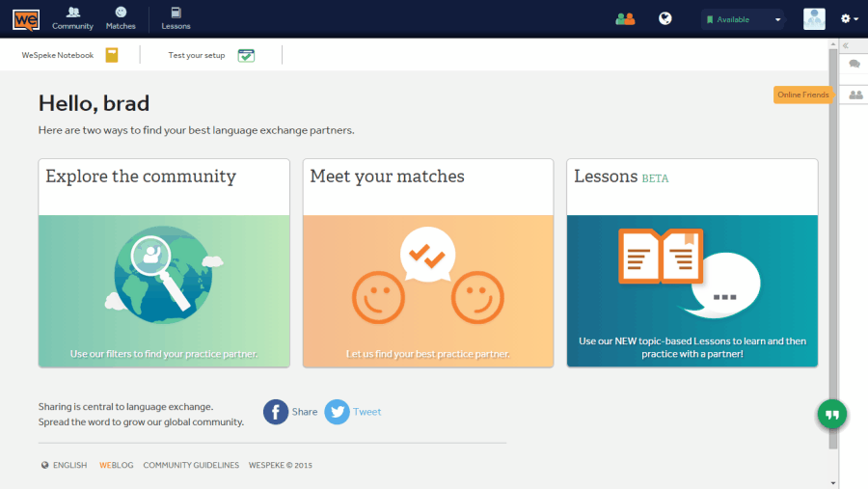Image resolution: width=868 pixels, height=489 pixels.
Task: Open the Online Friends sidebar icon
Action: 855,95
